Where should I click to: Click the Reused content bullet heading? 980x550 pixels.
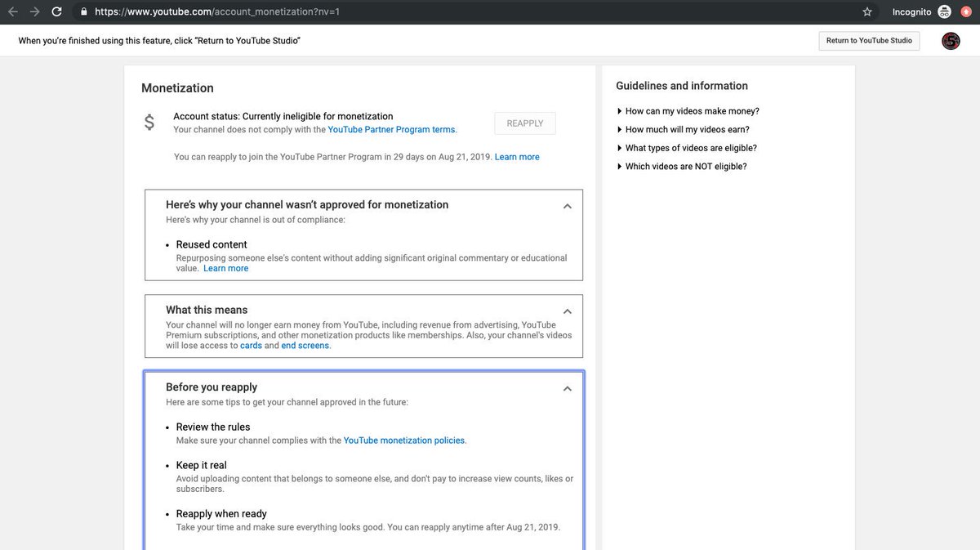tap(212, 244)
